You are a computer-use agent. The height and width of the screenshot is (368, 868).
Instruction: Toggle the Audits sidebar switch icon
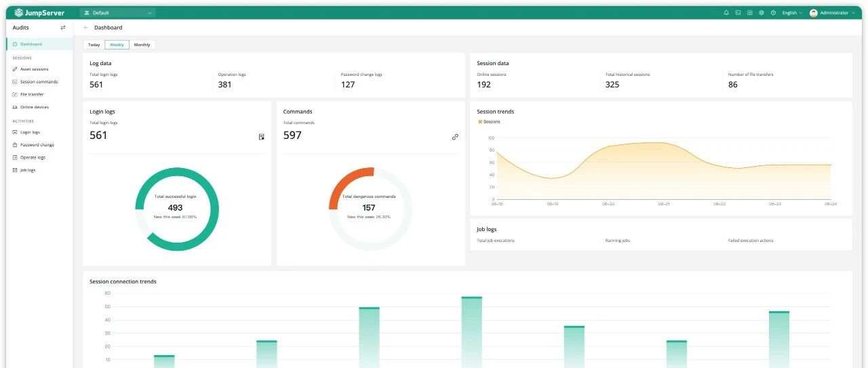(x=63, y=28)
